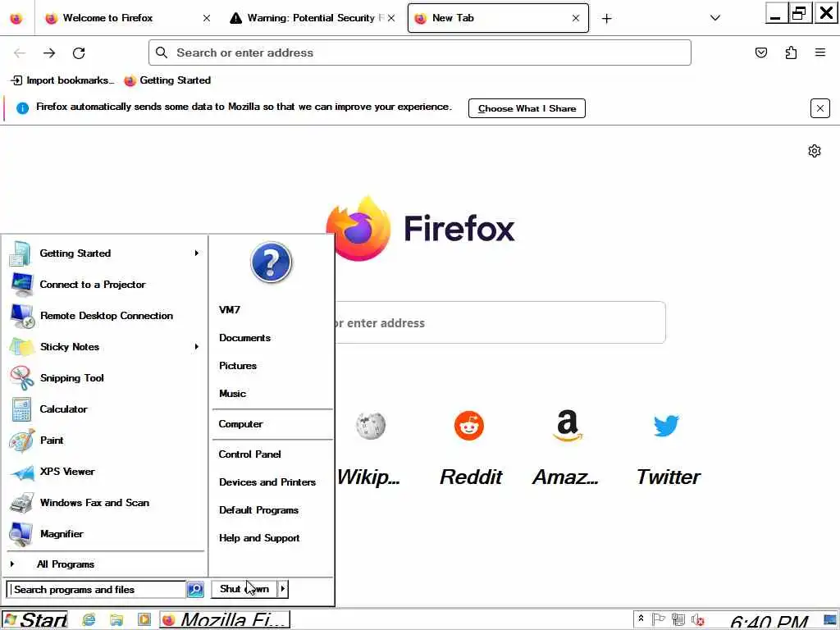Screen dimensions: 840x630
Task: Open new tab with plus button
Action: pos(606,19)
